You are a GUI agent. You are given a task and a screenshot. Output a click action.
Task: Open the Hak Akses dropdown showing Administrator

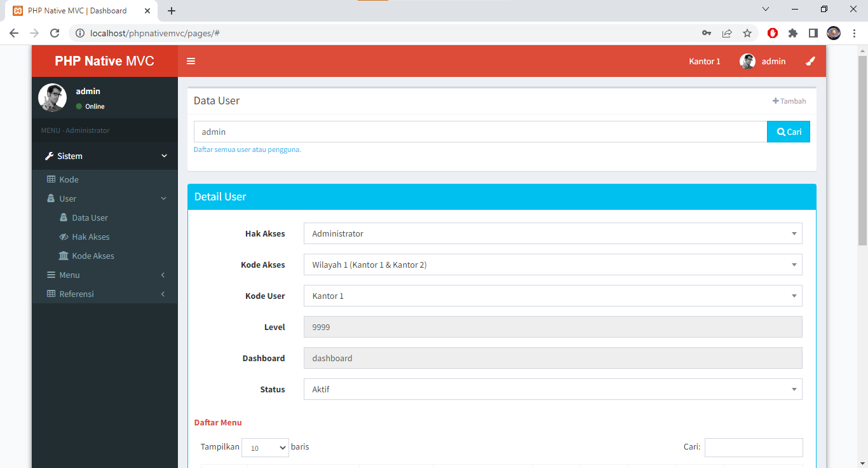pos(553,233)
